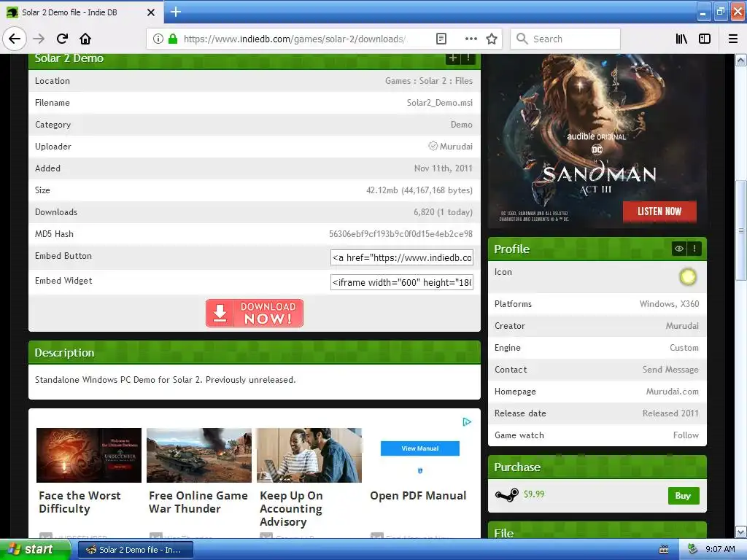The width and height of the screenshot is (747, 560).
Task: Open the Sandman Act III ad image
Action: click(597, 141)
